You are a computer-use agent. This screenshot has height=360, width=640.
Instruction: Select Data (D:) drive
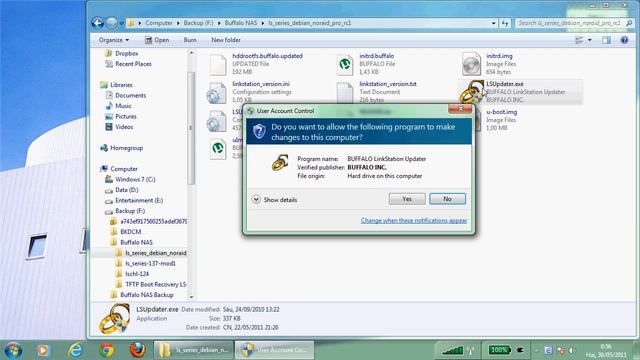(x=122, y=190)
